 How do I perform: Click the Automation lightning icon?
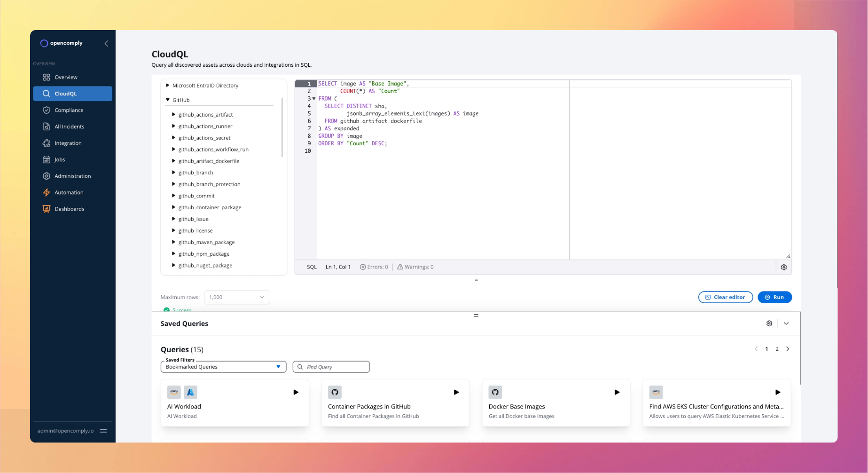point(46,192)
